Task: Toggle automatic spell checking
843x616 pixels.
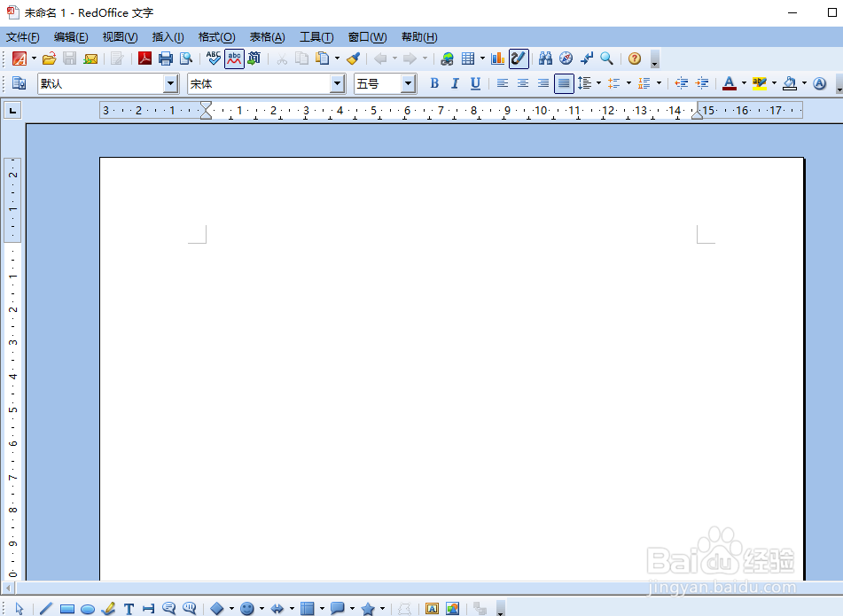Action: 234,58
